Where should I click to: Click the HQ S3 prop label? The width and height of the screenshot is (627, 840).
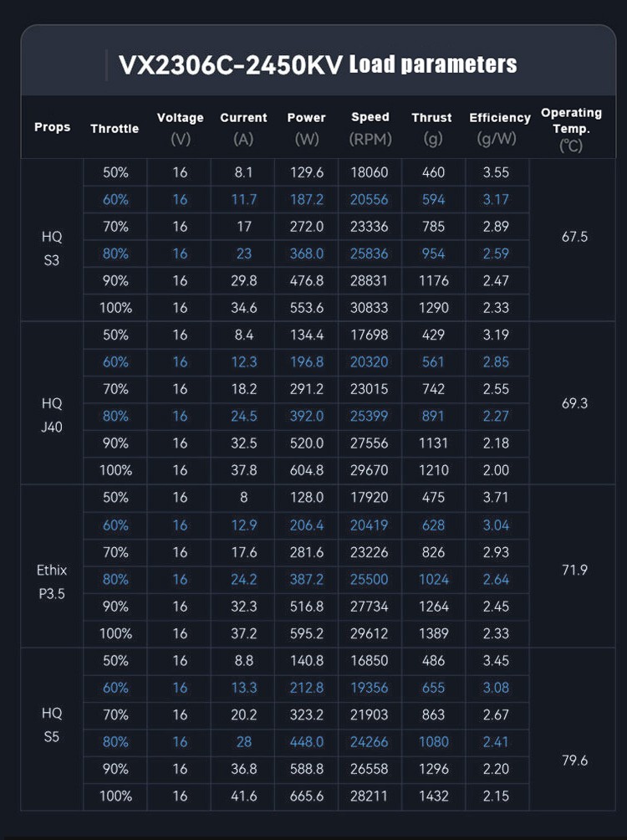(52, 248)
